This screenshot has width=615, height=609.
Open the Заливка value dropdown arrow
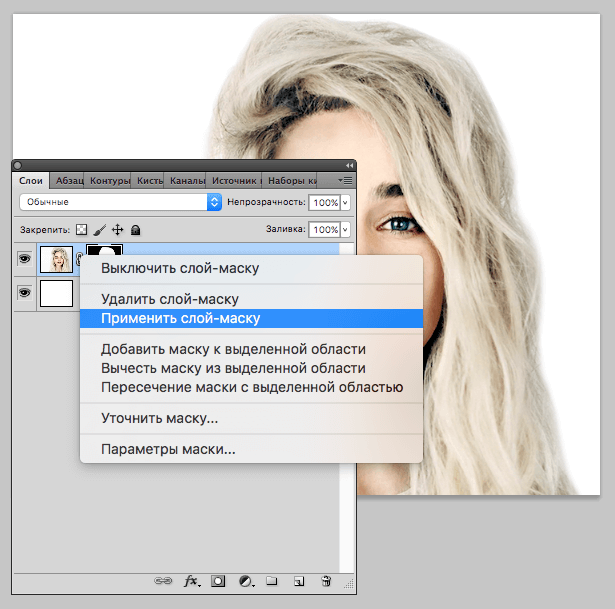(345, 229)
